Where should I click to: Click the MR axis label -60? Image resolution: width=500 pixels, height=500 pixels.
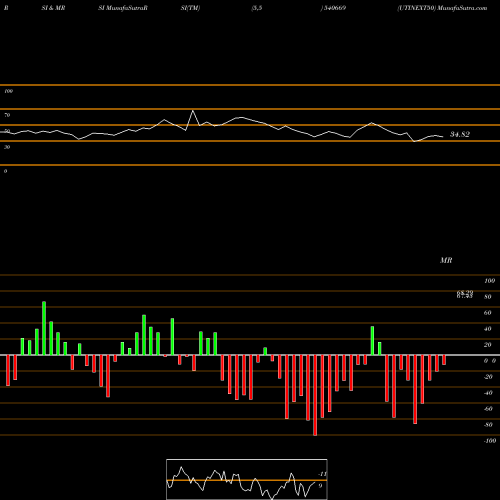point(488,409)
